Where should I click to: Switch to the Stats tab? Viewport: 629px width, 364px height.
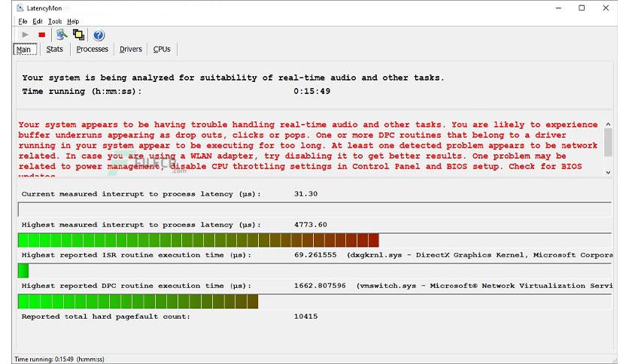coord(55,49)
